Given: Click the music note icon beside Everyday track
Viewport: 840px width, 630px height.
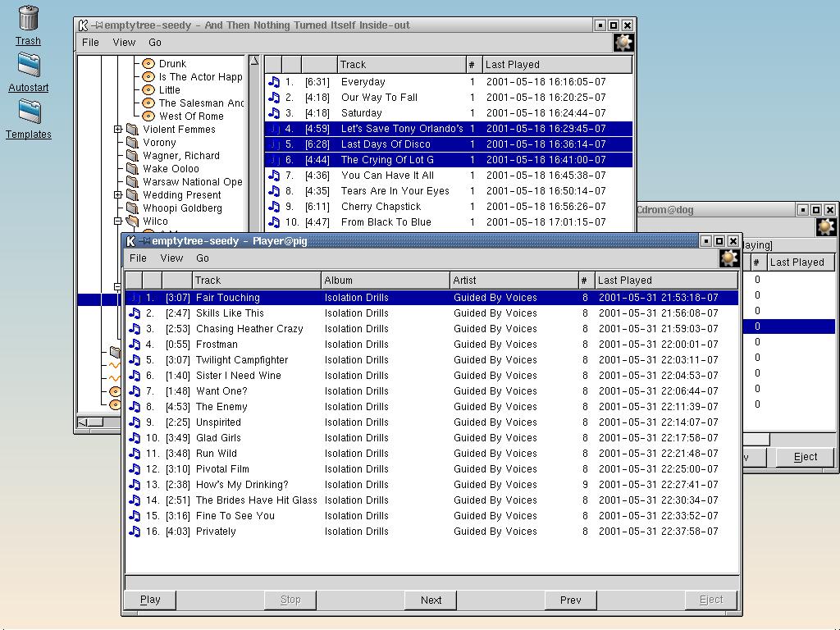Looking at the screenshot, I should coord(274,82).
